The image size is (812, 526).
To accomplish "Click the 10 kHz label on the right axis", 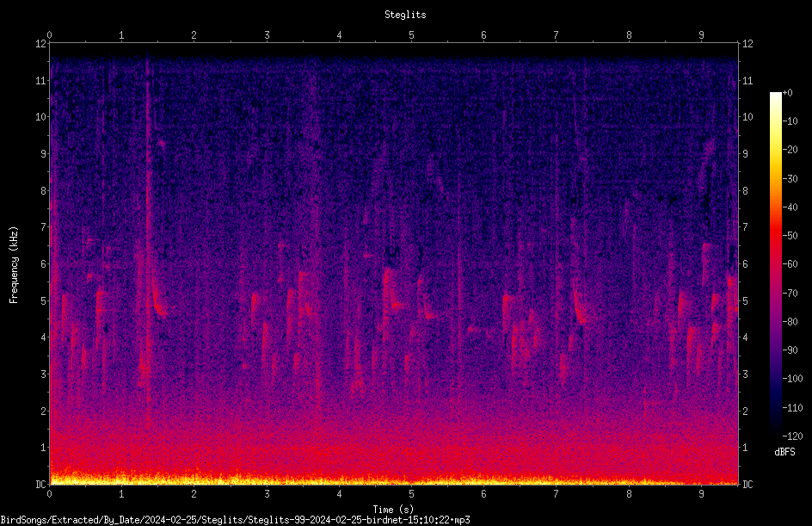I will tap(747, 116).
